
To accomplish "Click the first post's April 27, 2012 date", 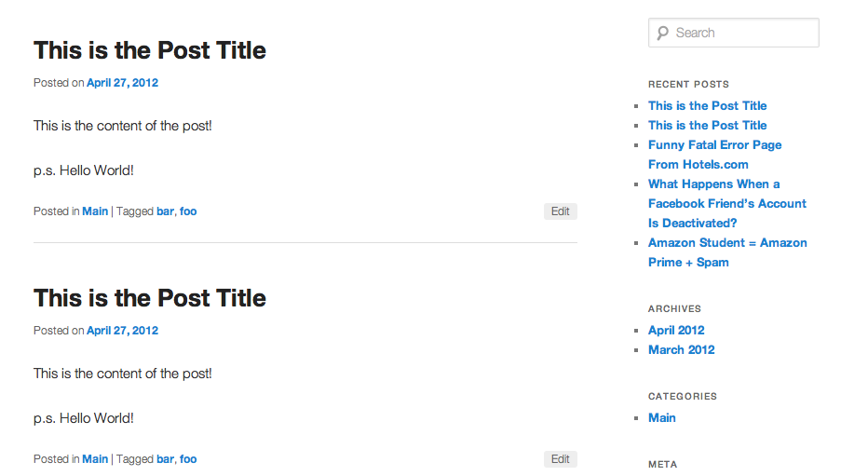I will (x=122, y=83).
